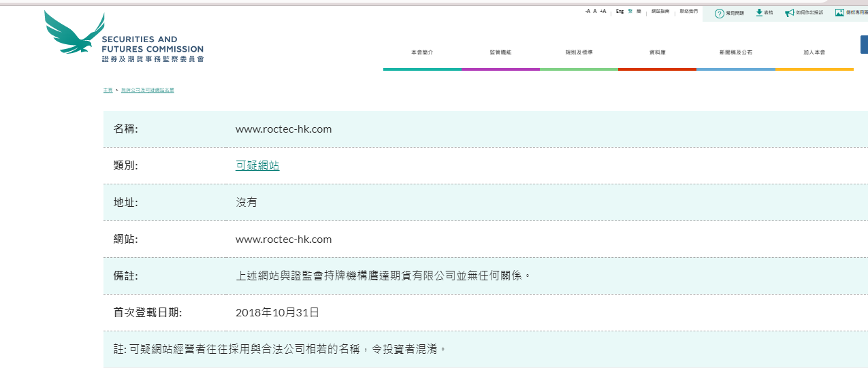868x381 pixels.
Task: Switch to Traditional Chinese 繁
Action: 630,12
